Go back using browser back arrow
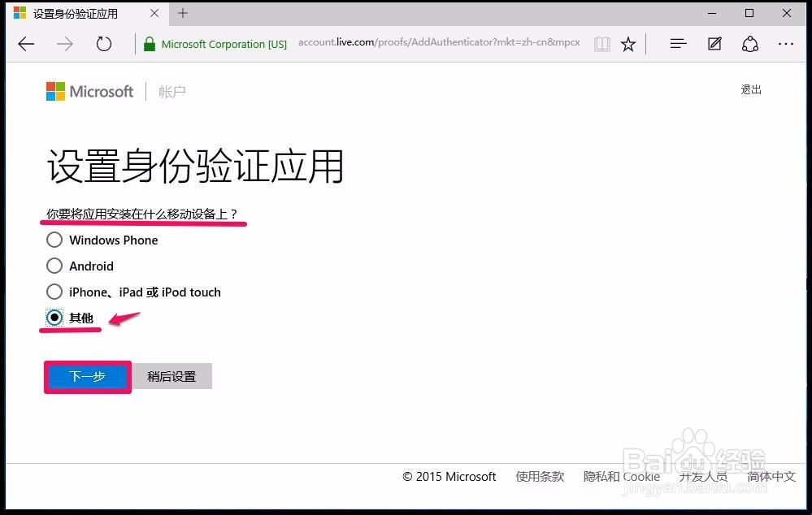This screenshot has width=812, height=515. point(26,44)
